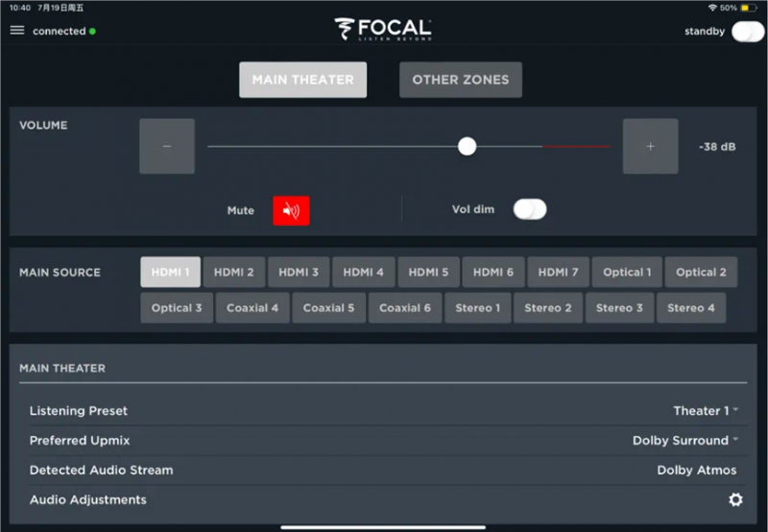This screenshot has width=768, height=532.
Task: Click the Focal logo
Action: pos(383,30)
